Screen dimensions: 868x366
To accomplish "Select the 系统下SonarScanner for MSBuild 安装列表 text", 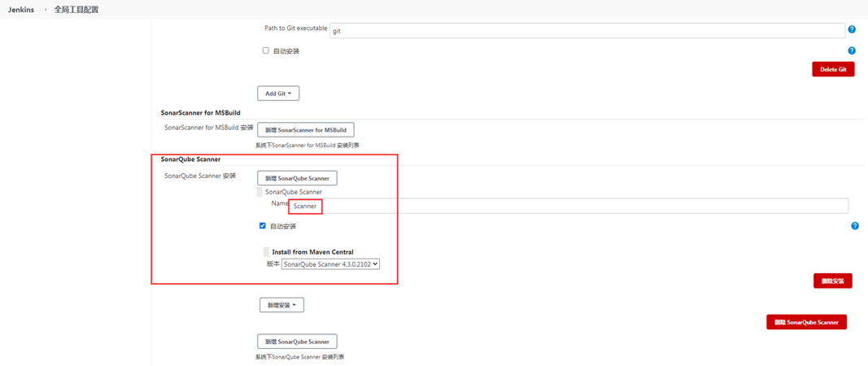I will point(308,145).
